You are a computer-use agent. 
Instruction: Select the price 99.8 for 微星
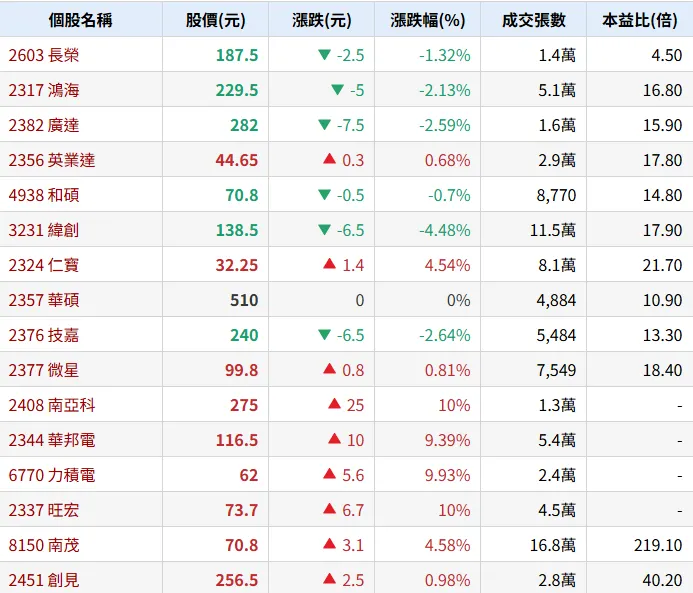coord(241,370)
